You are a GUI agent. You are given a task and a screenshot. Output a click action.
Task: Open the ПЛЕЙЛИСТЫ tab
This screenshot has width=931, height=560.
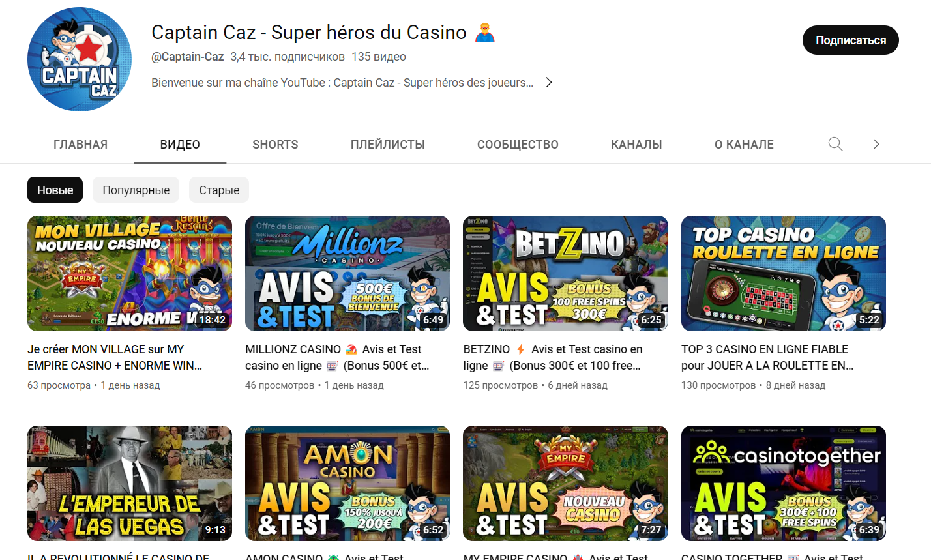tap(388, 144)
